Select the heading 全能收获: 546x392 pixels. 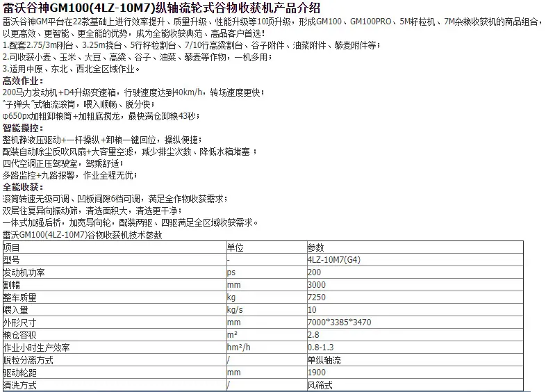click(x=23, y=187)
